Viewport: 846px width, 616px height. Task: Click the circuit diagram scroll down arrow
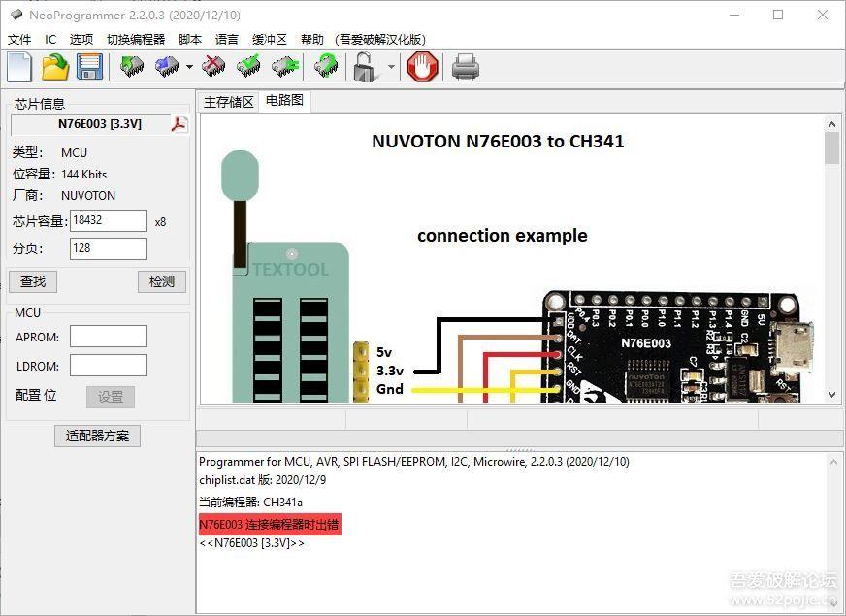(831, 396)
